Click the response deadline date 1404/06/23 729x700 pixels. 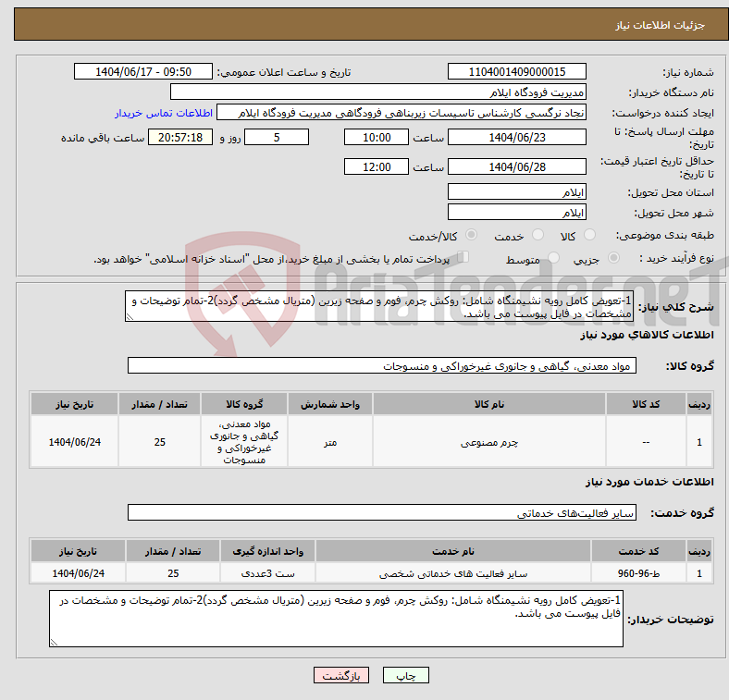516,137
